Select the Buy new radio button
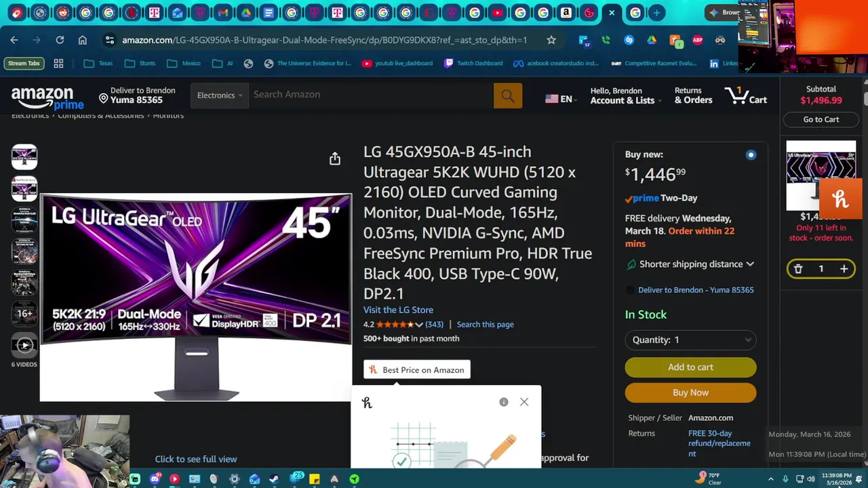 [x=751, y=155]
